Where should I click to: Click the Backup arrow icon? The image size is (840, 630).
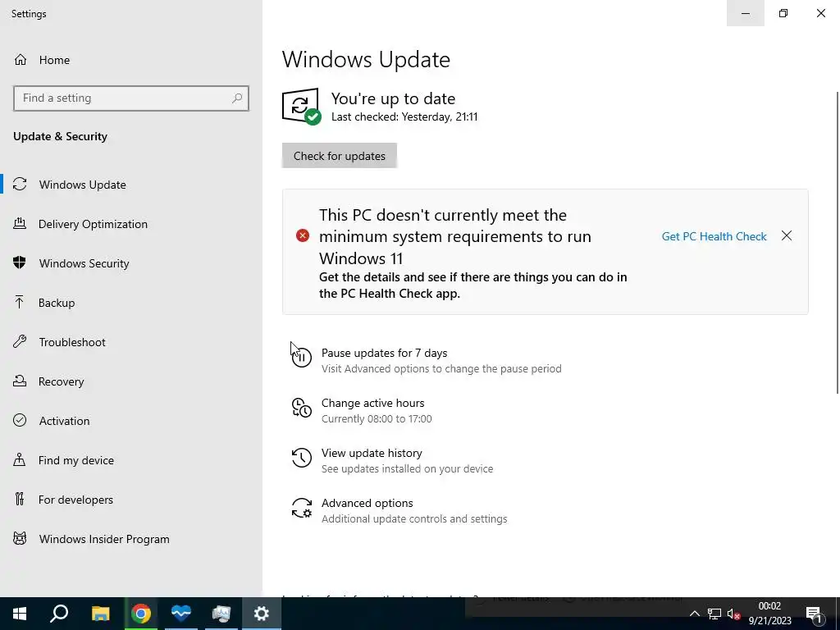(x=20, y=302)
